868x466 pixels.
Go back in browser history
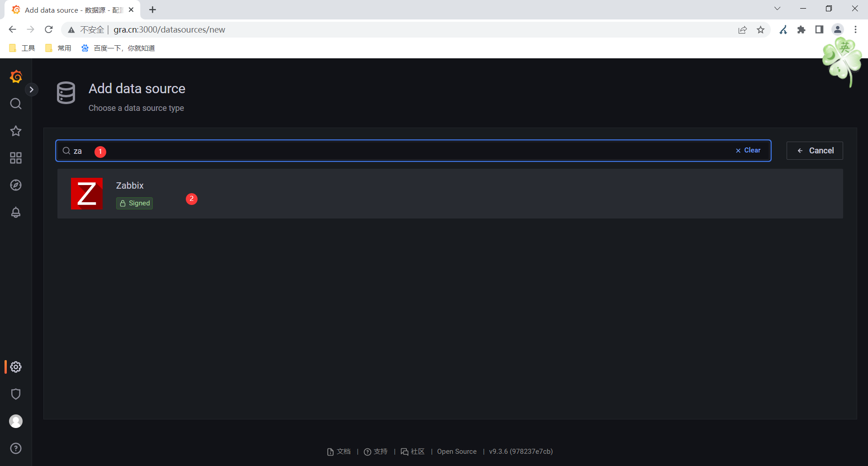pos(12,29)
